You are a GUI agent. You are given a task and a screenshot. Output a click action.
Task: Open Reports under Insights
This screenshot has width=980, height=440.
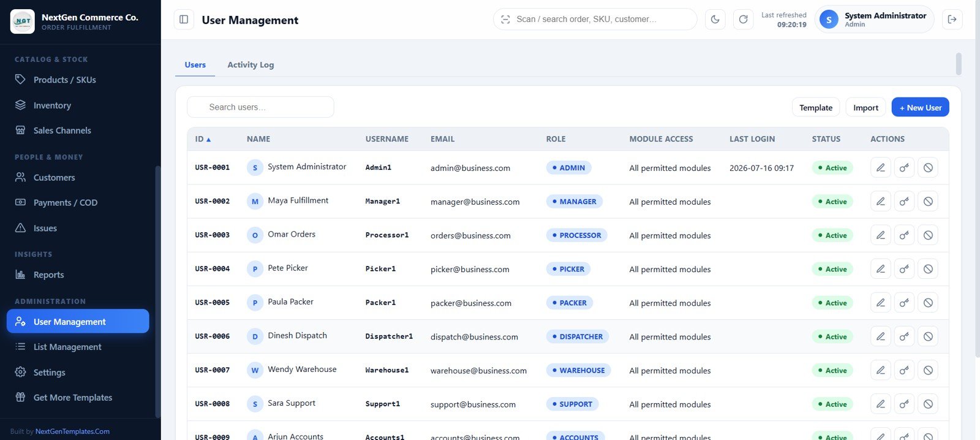click(78, 275)
